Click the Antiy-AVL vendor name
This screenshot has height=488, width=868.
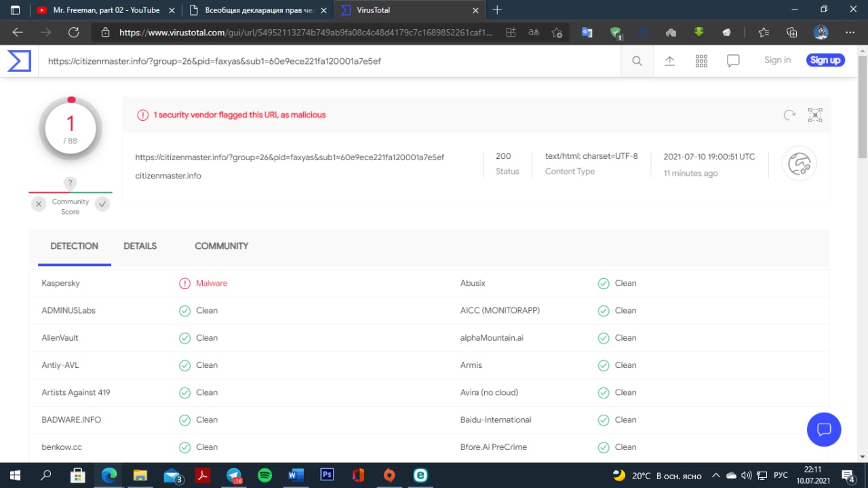[x=60, y=365]
